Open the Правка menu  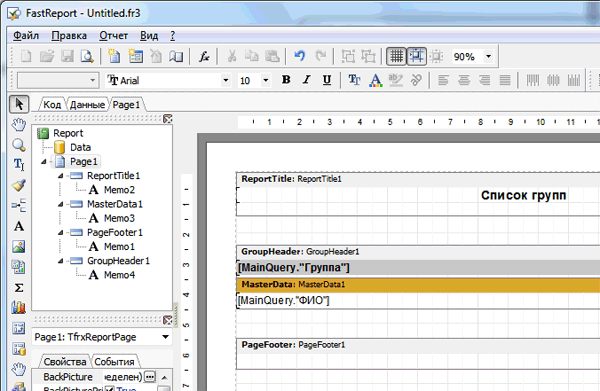[x=69, y=36]
